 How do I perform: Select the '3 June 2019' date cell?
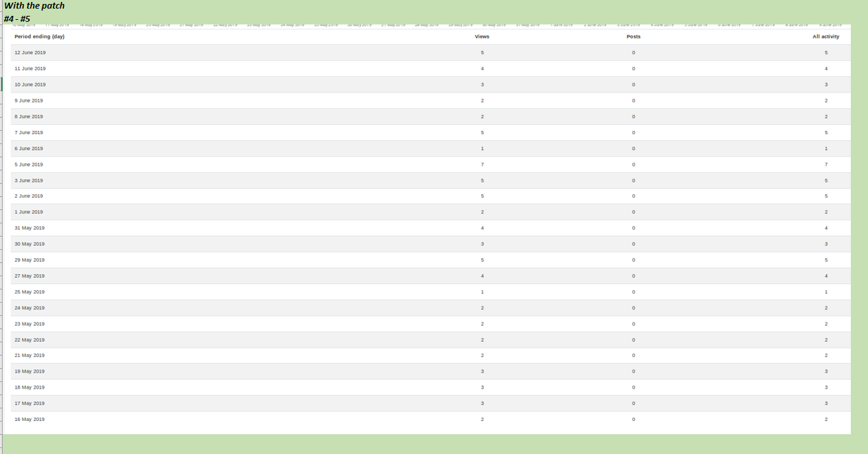pyautogui.click(x=28, y=180)
